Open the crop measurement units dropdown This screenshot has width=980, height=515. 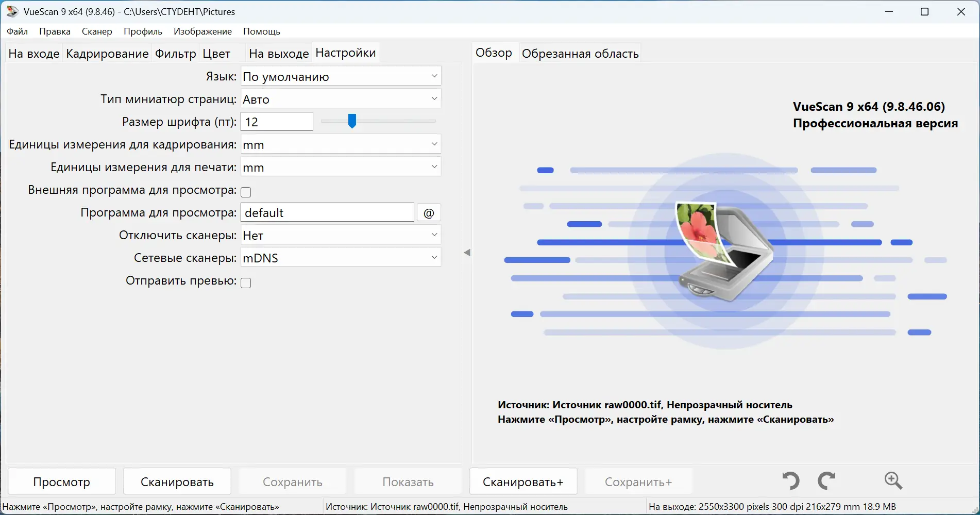341,144
